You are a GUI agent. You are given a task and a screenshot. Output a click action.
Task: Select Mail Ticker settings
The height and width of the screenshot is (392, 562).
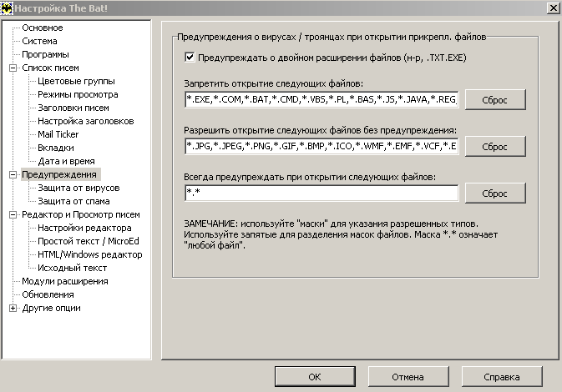(58, 134)
